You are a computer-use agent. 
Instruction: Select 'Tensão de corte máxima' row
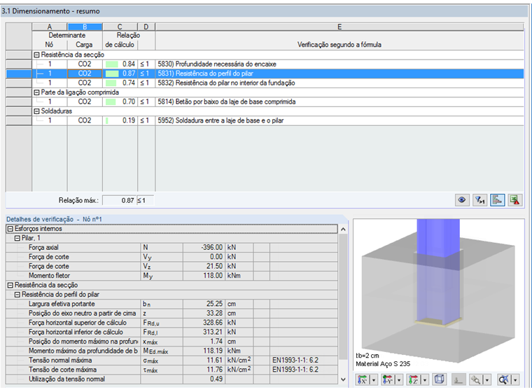(x=171, y=370)
